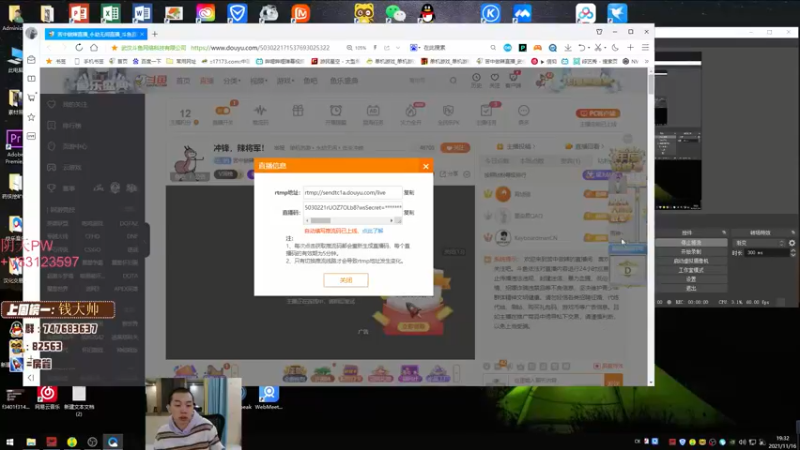
Task: Click OBS transition duration stepper arrows
Action: (x=792, y=253)
